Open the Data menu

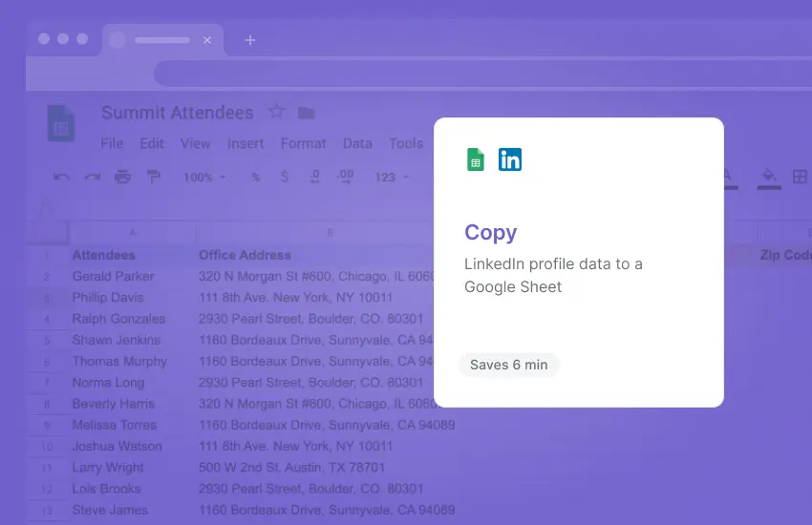(x=357, y=143)
